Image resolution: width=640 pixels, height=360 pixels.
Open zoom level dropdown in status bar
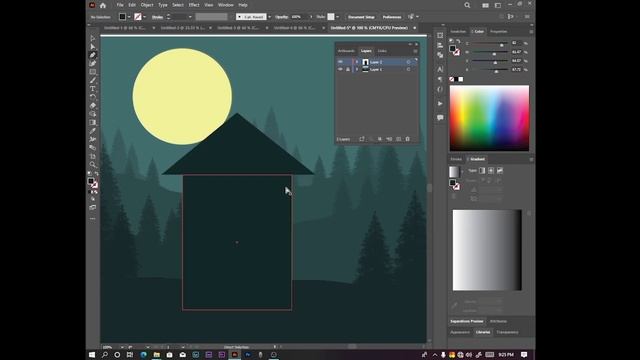click(122, 347)
